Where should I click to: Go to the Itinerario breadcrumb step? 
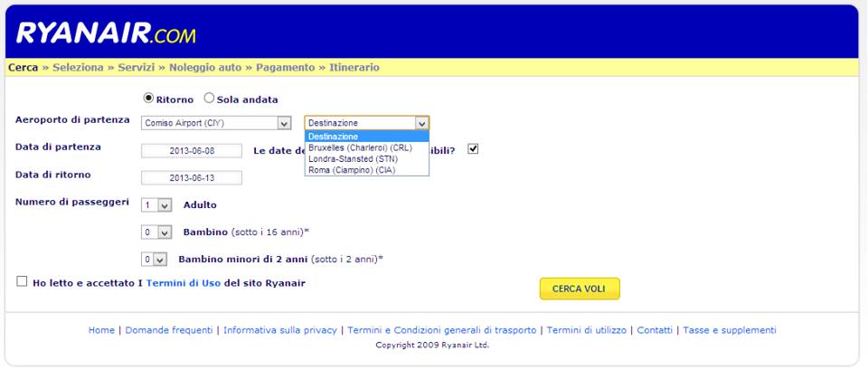tap(354, 68)
